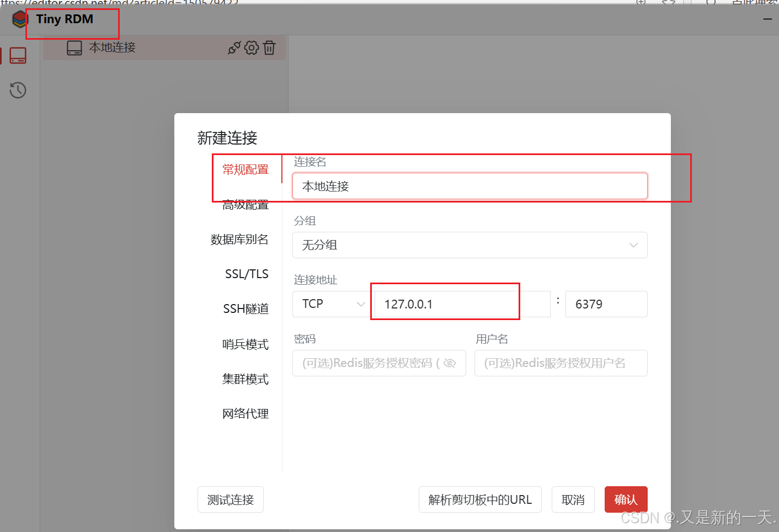The width and height of the screenshot is (779, 532).
Task: Click the 测试连接 button
Action: click(231, 499)
